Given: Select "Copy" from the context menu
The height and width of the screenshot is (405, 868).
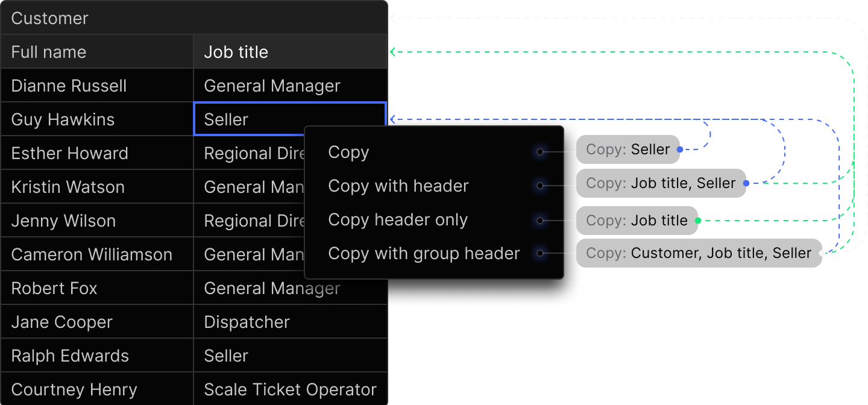Looking at the screenshot, I should pyautogui.click(x=348, y=152).
